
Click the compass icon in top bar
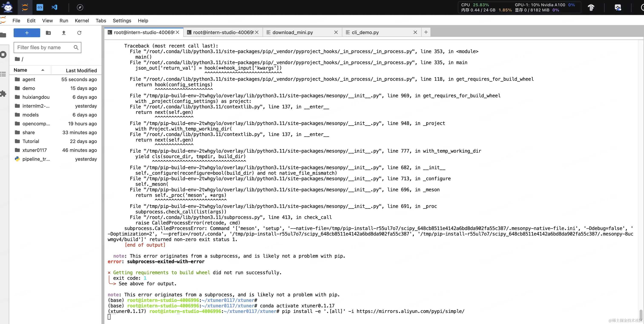(x=80, y=7)
